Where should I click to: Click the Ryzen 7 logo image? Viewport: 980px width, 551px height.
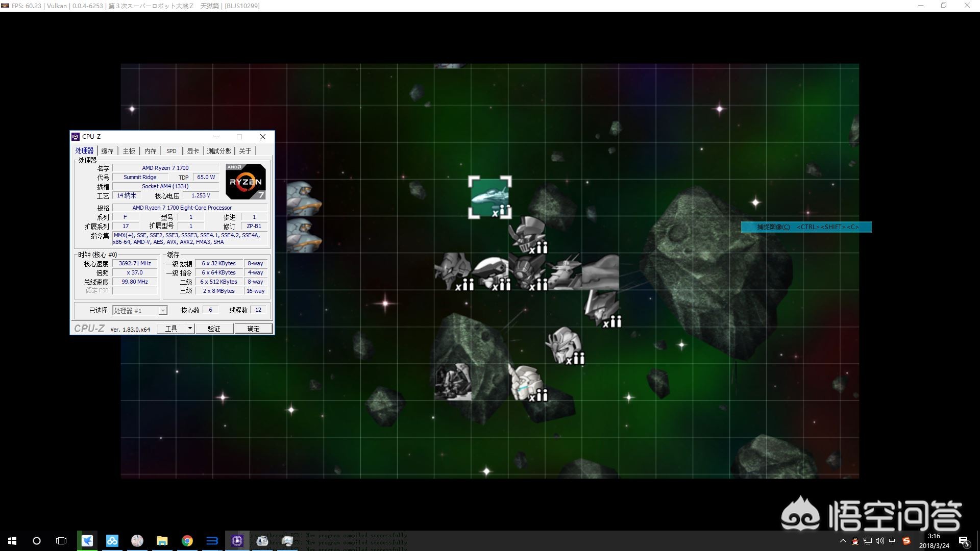coord(246,182)
